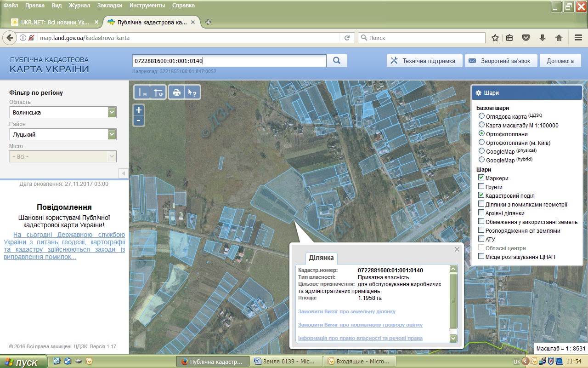Go to the Firefox home page icon

pos(559,38)
